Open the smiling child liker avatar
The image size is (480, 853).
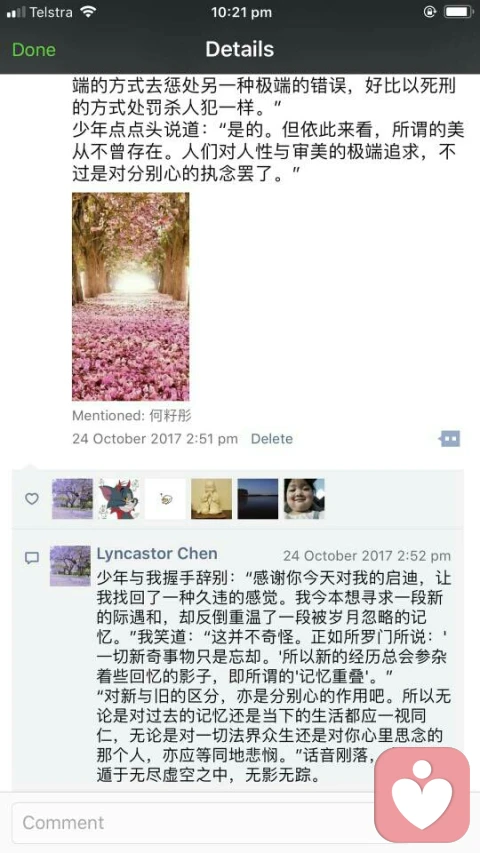[304, 498]
